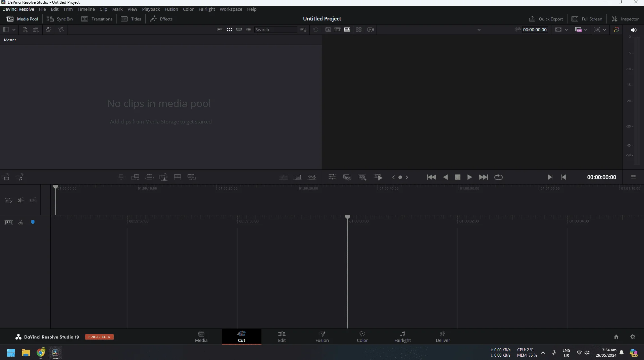
Task: Open the Workspace menu
Action: 231,9
